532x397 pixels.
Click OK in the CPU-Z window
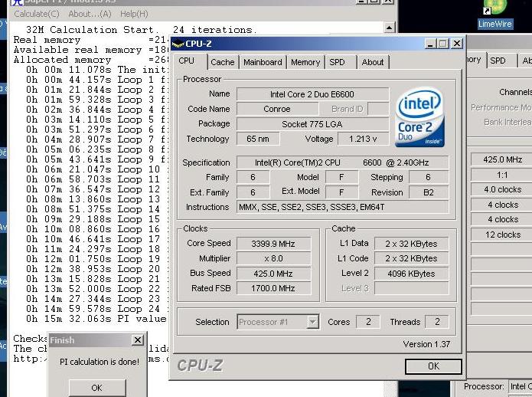(x=433, y=366)
